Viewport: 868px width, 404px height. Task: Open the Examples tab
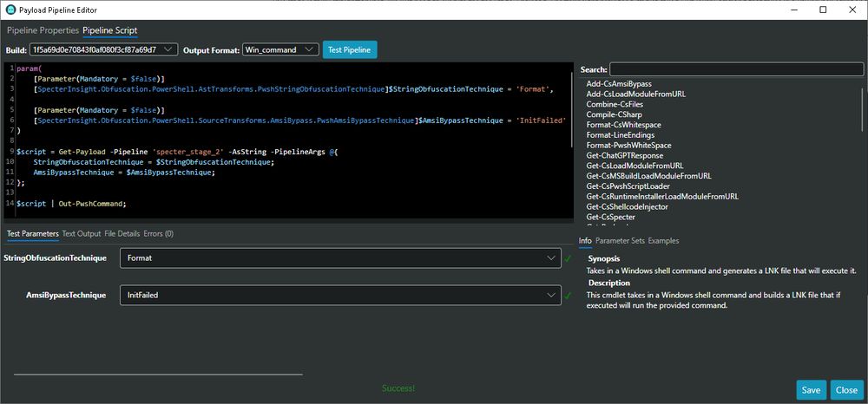(663, 240)
